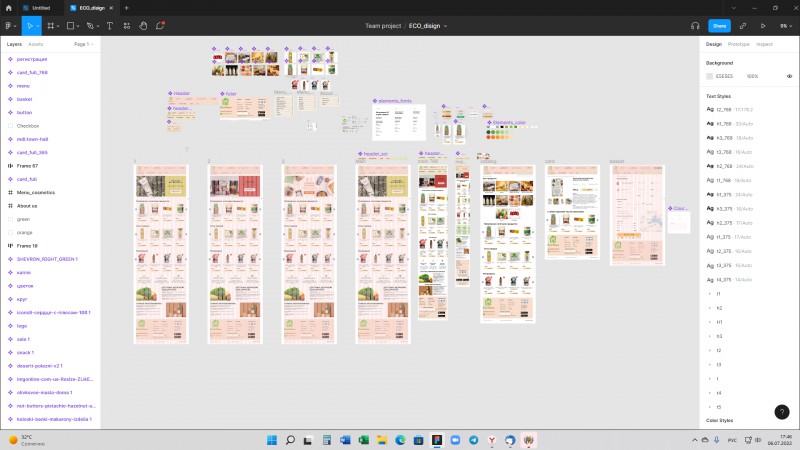Expand the t5 text style group
This screenshot has height=450, width=800.
[x=710, y=407]
